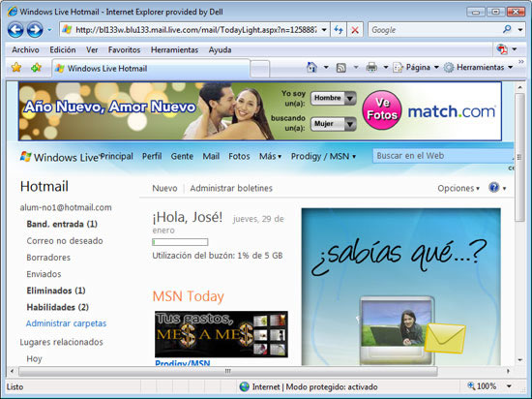Open the Opciones dropdown menu
532x399 pixels.
tap(458, 188)
